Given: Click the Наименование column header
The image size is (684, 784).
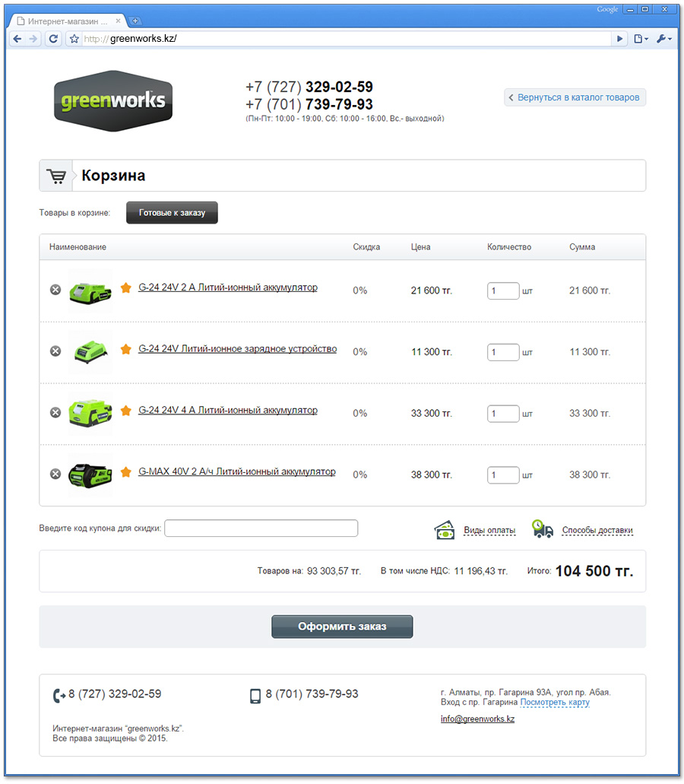Looking at the screenshot, I should [78, 247].
